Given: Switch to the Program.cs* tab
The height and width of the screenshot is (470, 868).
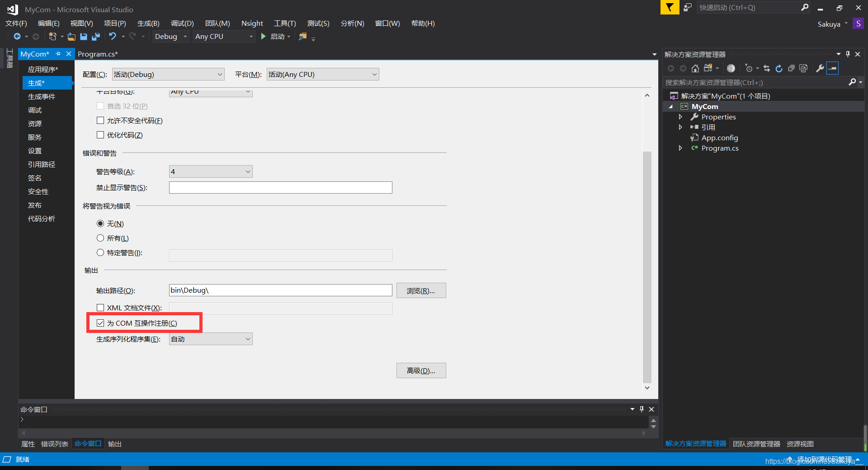Looking at the screenshot, I should point(98,54).
